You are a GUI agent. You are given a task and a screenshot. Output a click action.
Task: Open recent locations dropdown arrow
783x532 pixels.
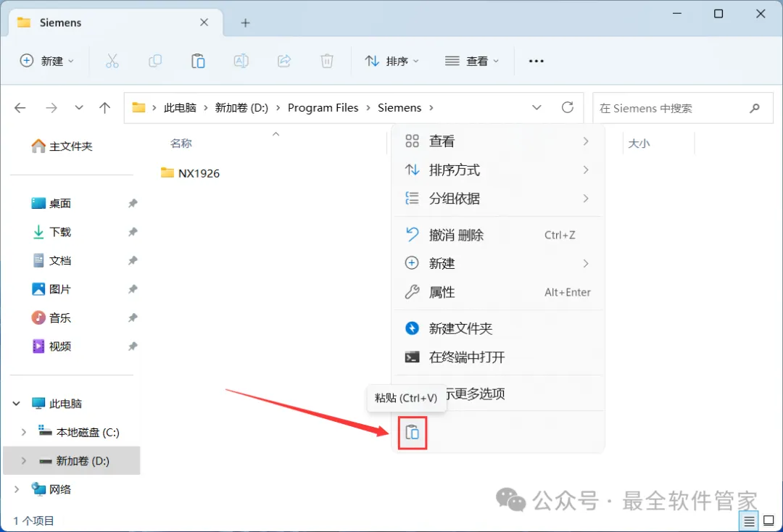pyautogui.click(x=79, y=108)
